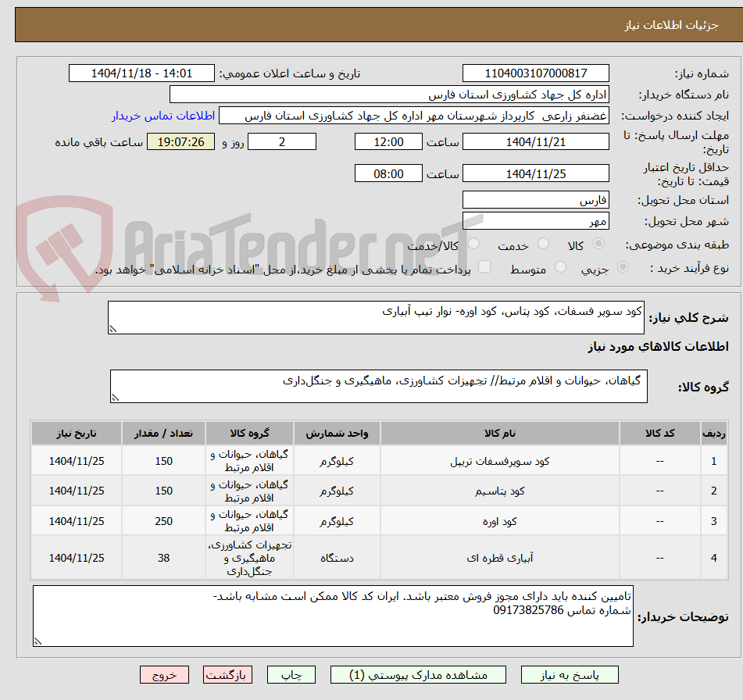Click the remaining days field '2'
743x700 pixels.
[x=282, y=141]
